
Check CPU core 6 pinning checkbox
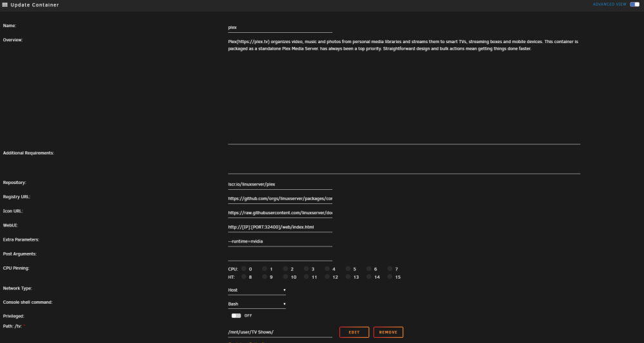[x=369, y=269]
